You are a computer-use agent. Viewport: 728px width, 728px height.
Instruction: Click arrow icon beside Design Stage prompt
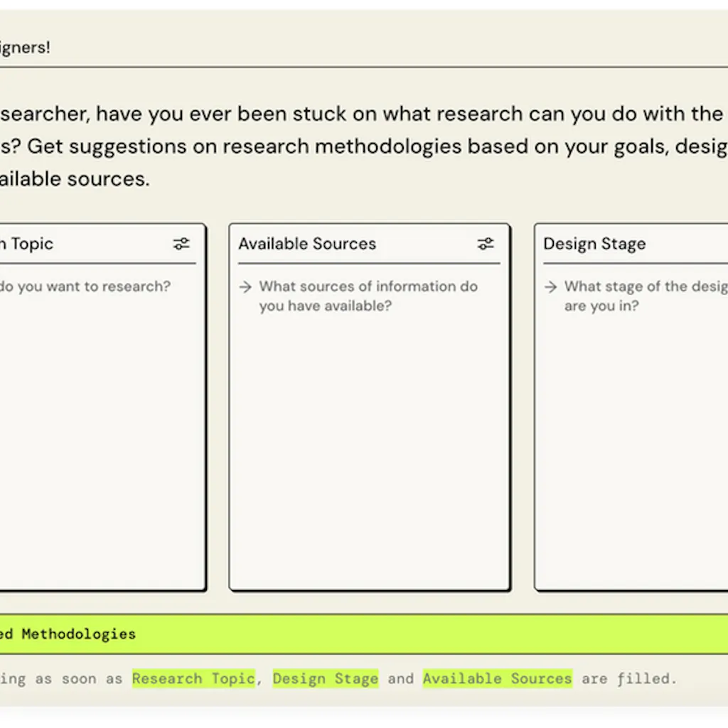pyautogui.click(x=550, y=287)
